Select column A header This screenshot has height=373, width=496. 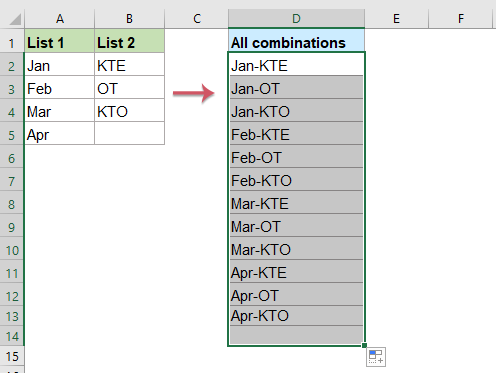click(60, 19)
